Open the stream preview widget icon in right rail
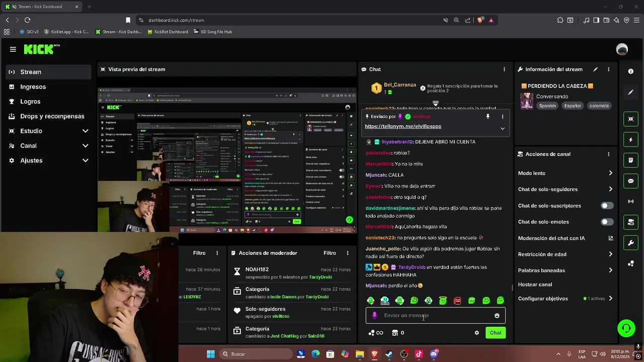 pyautogui.click(x=631, y=119)
